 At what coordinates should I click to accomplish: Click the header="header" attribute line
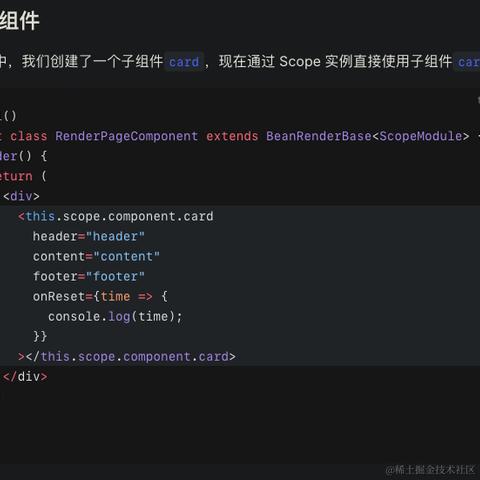89,236
